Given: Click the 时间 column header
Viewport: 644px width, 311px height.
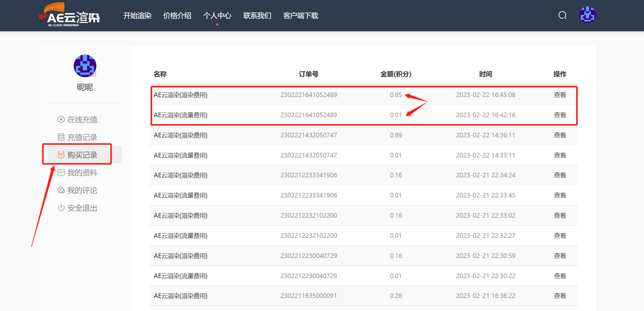Looking at the screenshot, I should coord(485,74).
